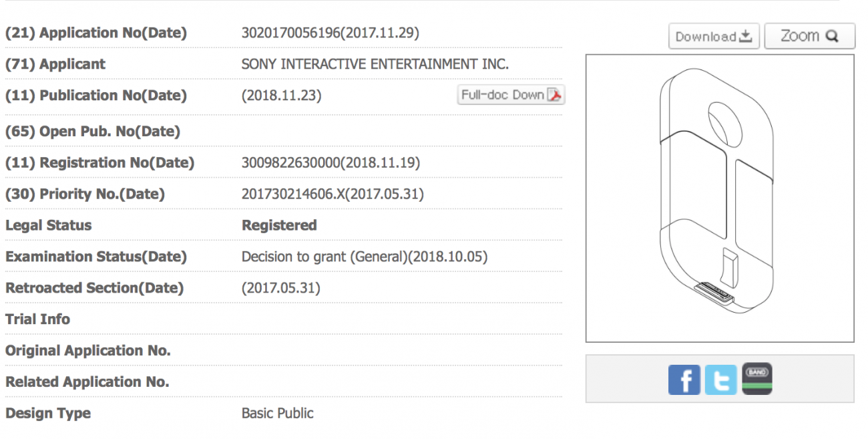Open the Download button

point(714,36)
